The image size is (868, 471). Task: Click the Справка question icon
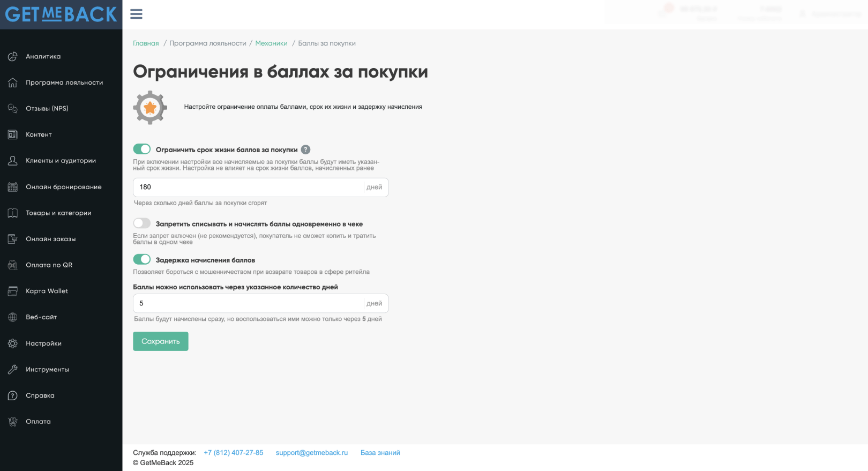click(13, 395)
